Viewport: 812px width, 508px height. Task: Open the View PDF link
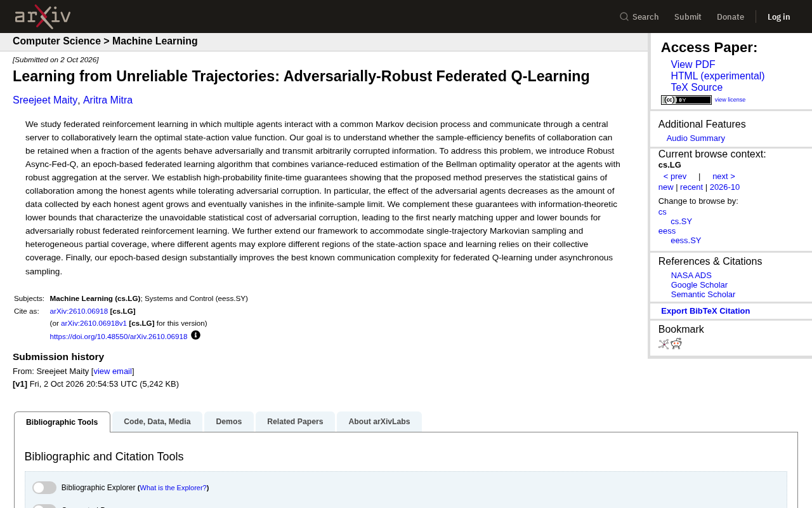point(693,65)
